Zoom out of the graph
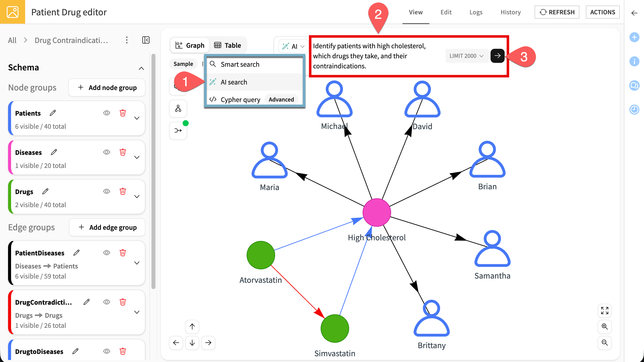The width and height of the screenshot is (644, 362). 605,343
